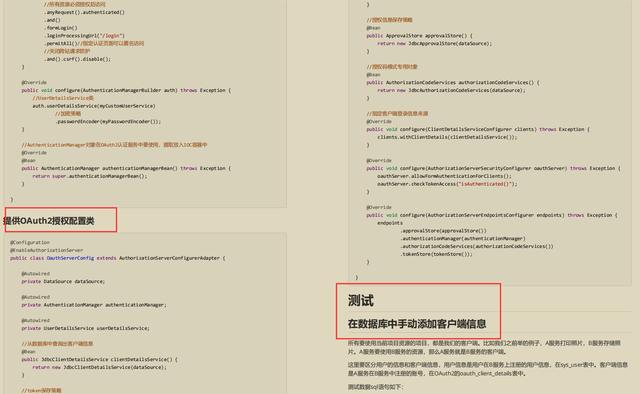This screenshot has width=640, height=394.
Task: Click 'clients.withClientDetails(clientDetailsService());' line
Action: click(447, 137)
